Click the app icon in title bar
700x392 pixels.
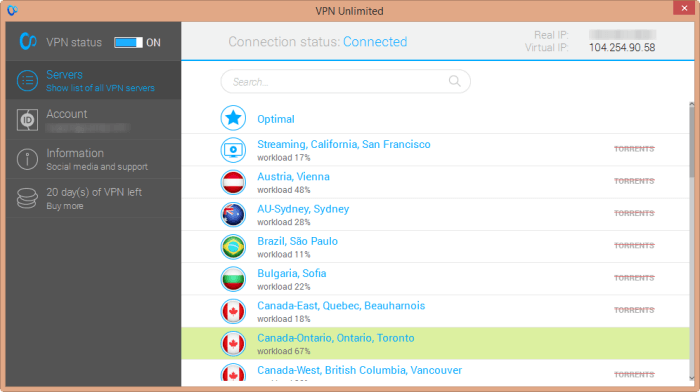[12, 10]
